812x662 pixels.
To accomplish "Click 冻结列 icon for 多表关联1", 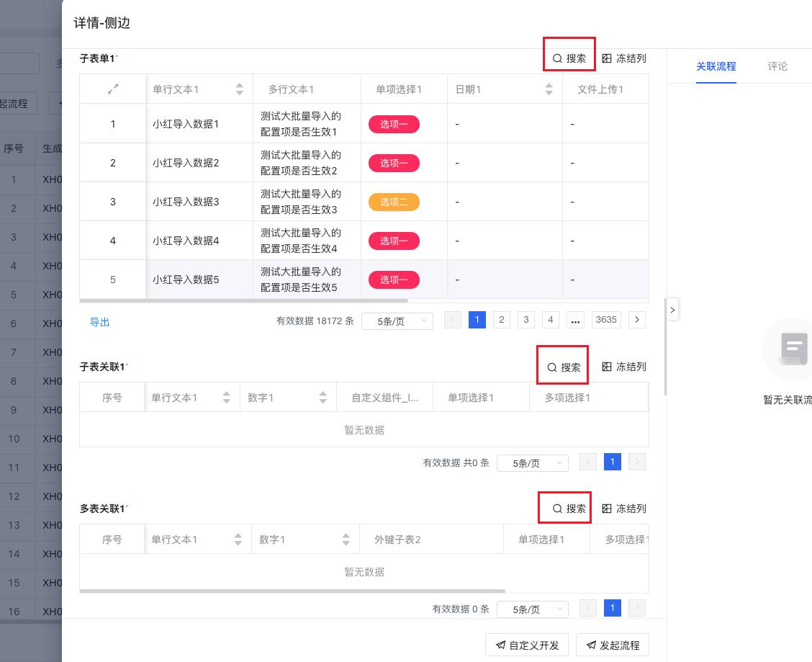I will pos(607,509).
